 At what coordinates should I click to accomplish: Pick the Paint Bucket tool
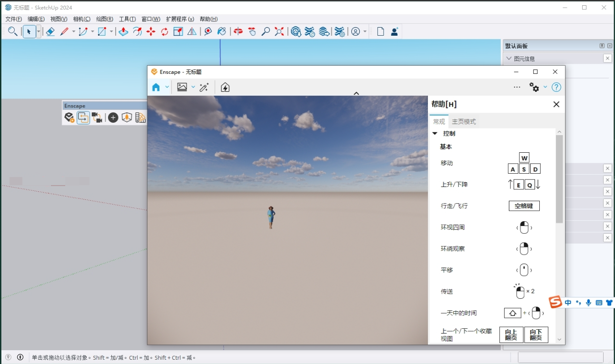click(222, 31)
